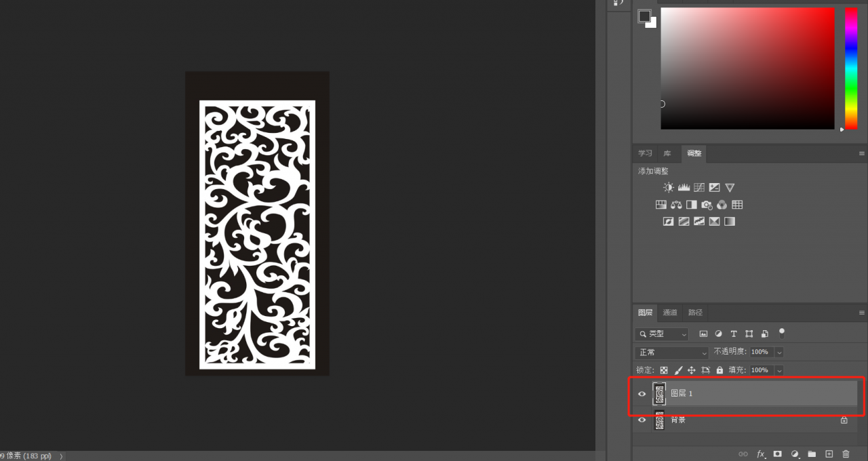Click the vertical hue spectrum bar
Image resolution: width=868 pixels, height=461 pixels.
[850, 68]
